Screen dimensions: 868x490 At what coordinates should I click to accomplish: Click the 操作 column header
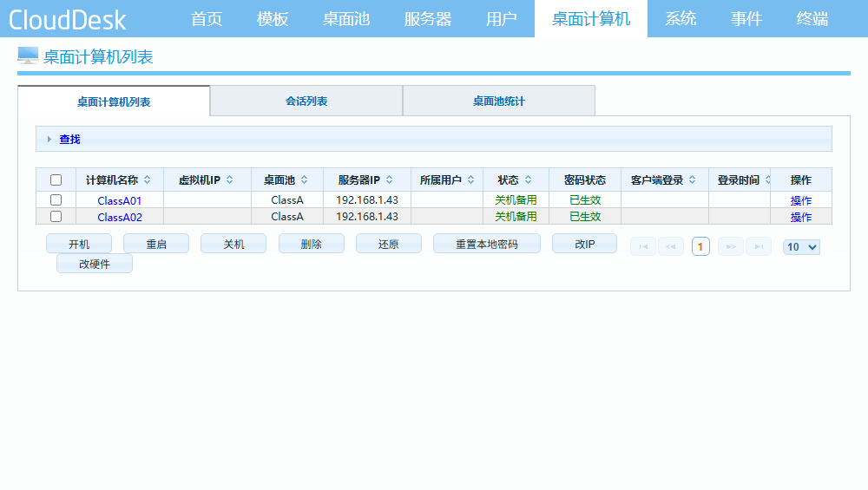click(x=801, y=180)
